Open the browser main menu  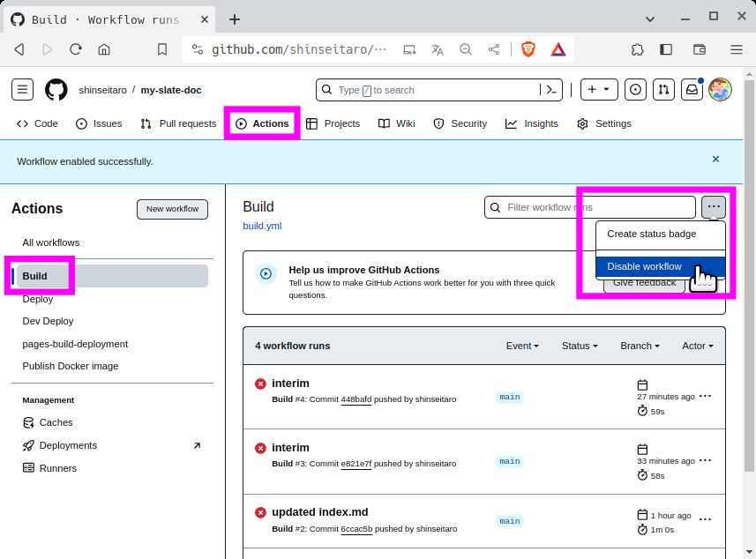[x=736, y=49]
